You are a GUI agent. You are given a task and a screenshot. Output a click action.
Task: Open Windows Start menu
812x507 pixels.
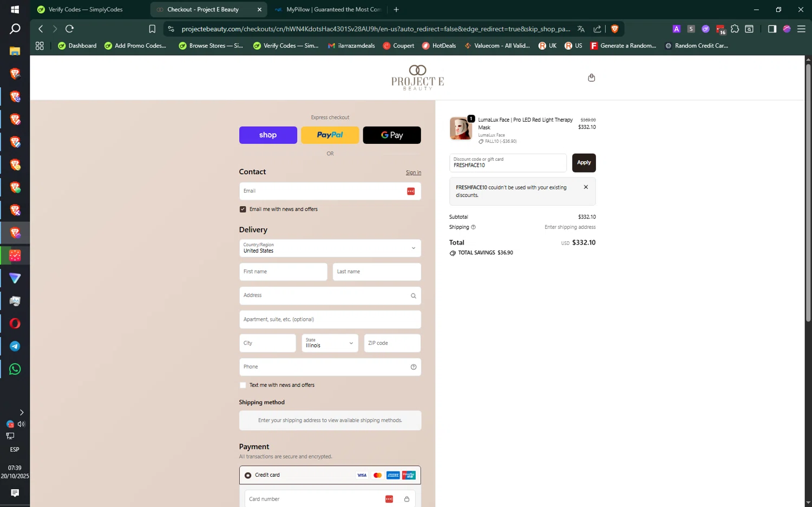15,9
